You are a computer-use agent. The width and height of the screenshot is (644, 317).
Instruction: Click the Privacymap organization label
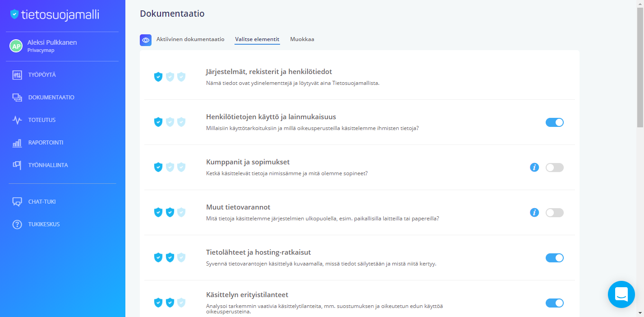[41, 51]
